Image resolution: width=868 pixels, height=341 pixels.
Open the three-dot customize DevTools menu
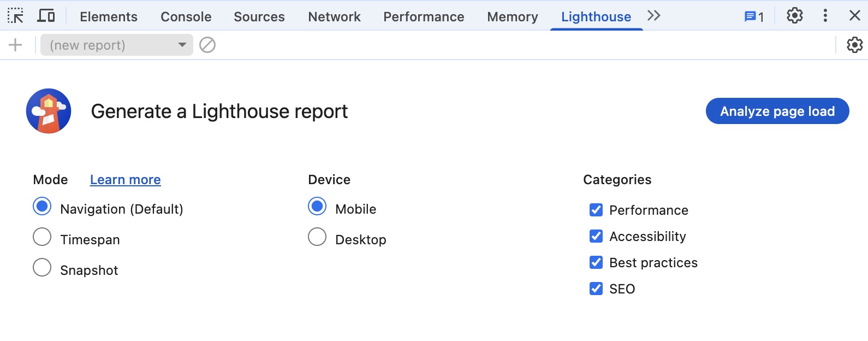pyautogui.click(x=825, y=16)
